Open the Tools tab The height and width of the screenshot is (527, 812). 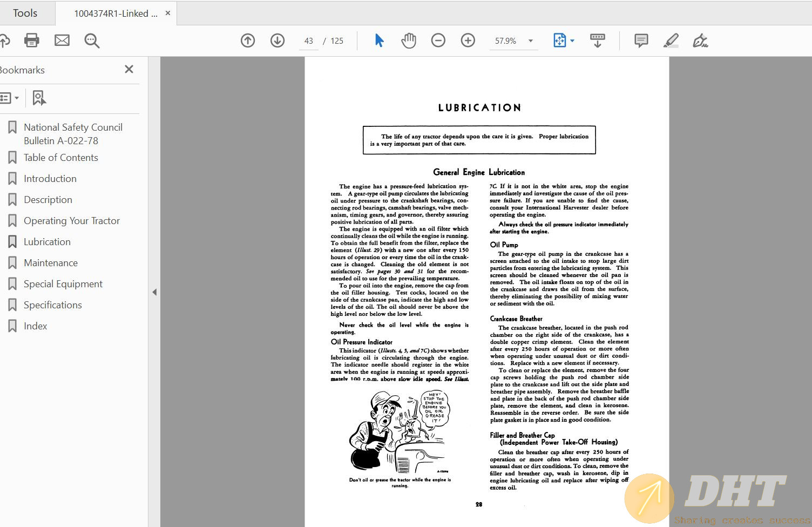tap(25, 13)
